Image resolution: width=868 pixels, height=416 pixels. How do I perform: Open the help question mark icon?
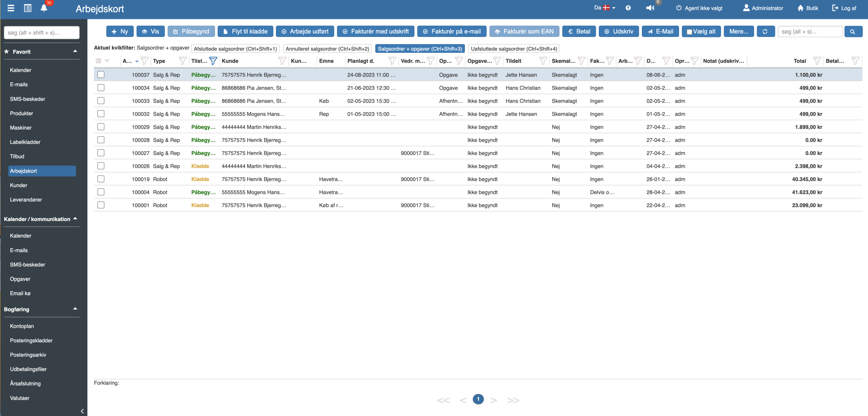[628, 8]
